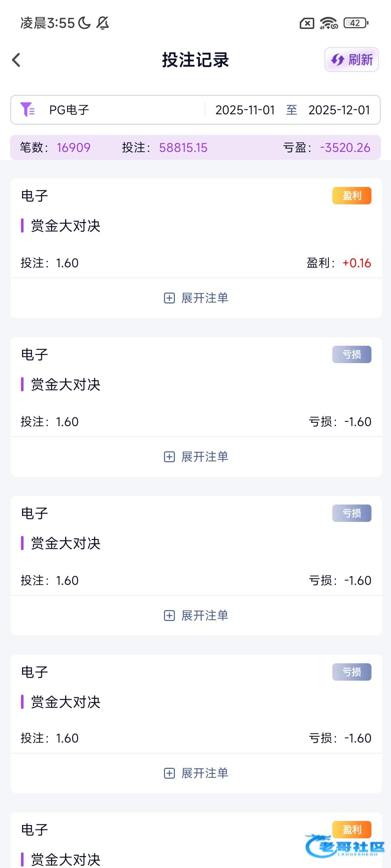Tap the 亏损 badge on the fourth record
This screenshot has height=868, width=391.
(352, 672)
